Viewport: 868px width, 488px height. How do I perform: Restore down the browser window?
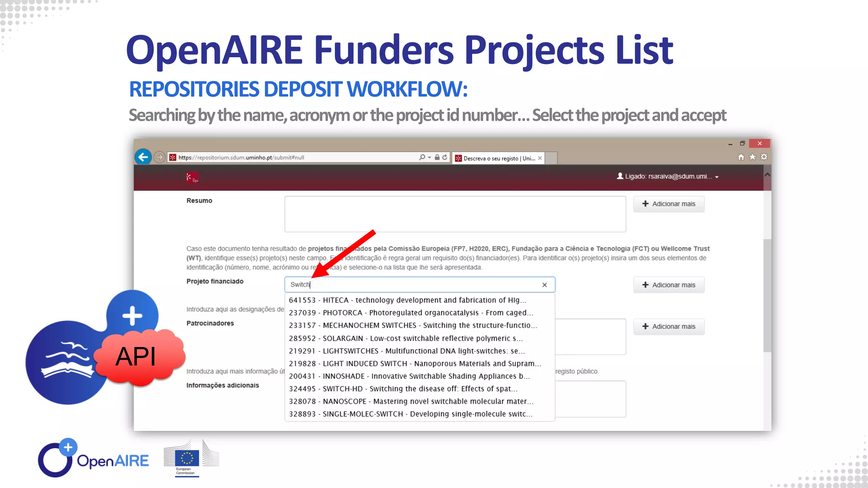(742, 144)
